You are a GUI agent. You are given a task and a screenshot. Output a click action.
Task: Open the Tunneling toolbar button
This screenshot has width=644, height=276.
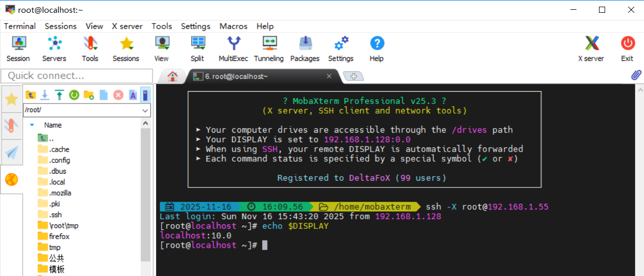[x=269, y=49]
